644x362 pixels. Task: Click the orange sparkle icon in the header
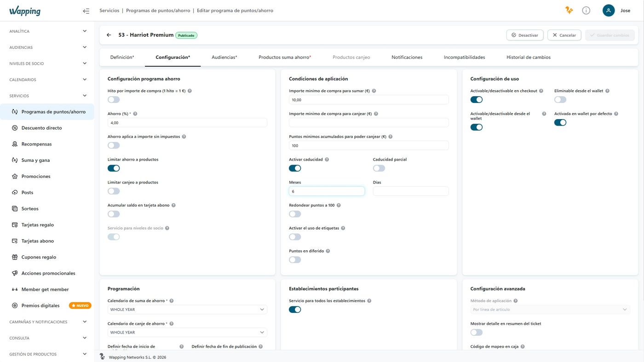point(569,10)
